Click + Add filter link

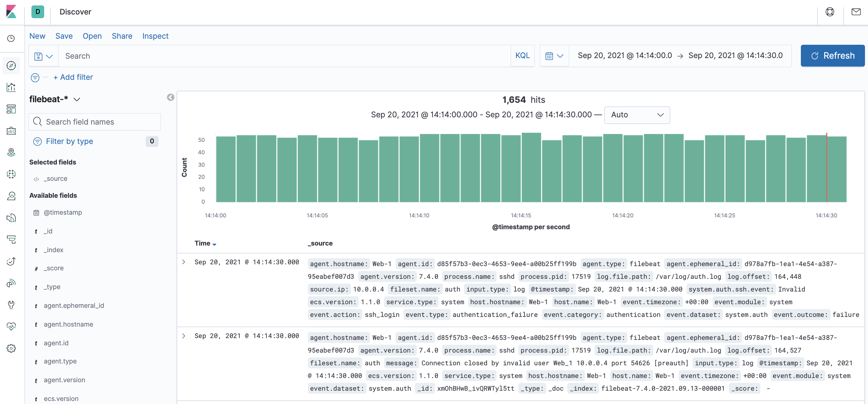coord(73,77)
